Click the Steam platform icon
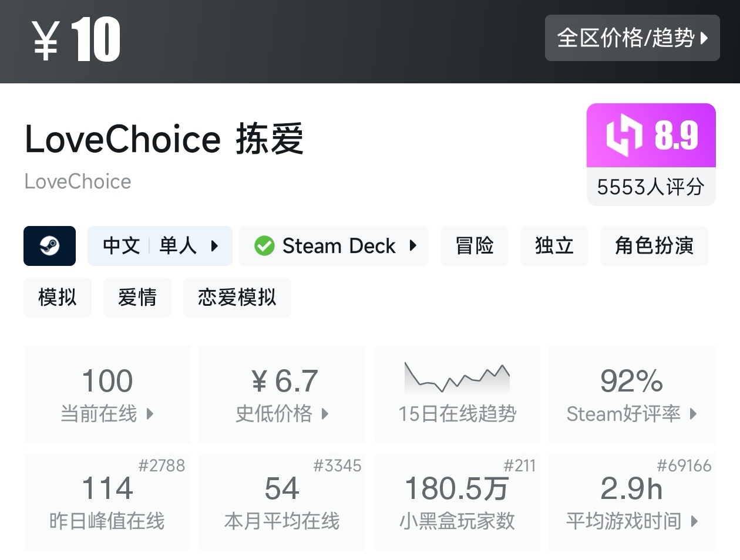This screenshot has height=560, width=740. 49,246
